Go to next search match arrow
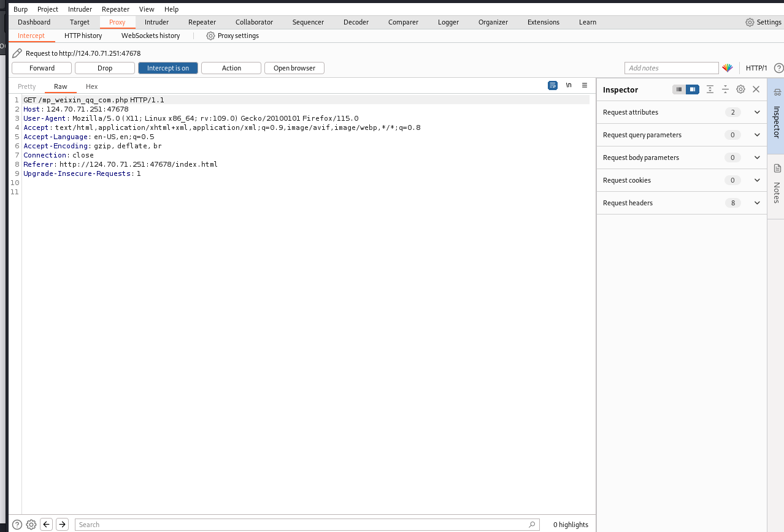Image resolution: width=784 pixels, height=532 pixels. point(62,525)
